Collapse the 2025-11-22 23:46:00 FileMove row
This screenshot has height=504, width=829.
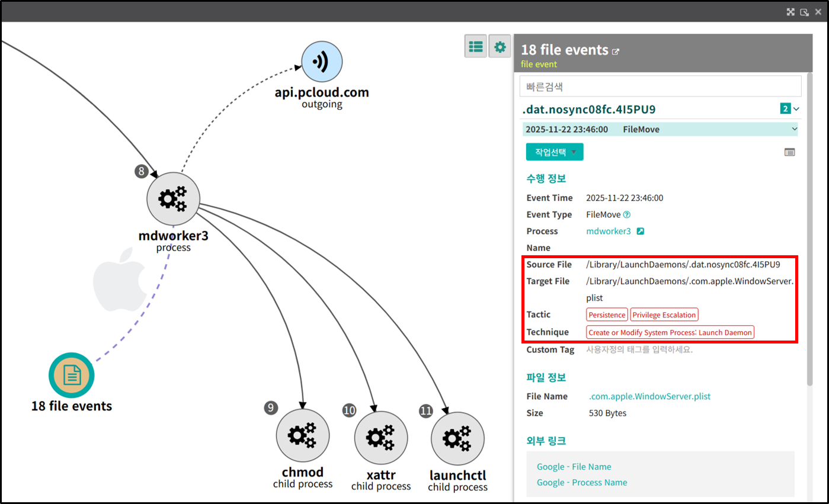coord(794,129)
